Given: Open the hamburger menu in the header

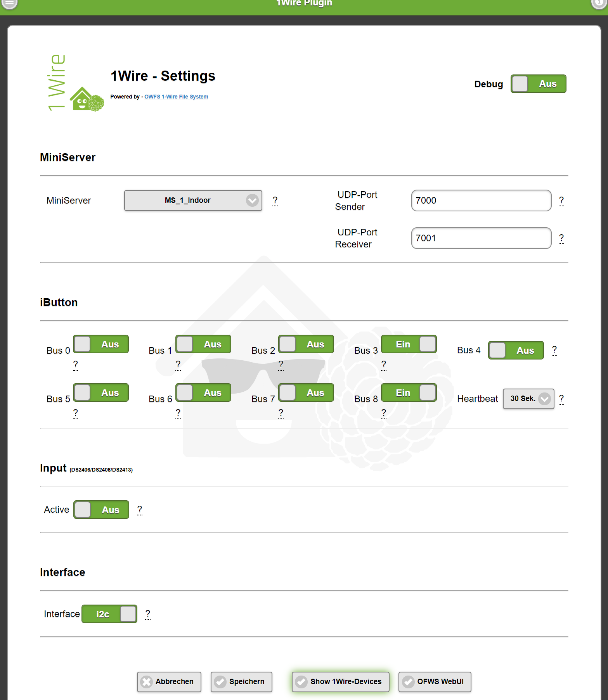Looking at the screenshot, I should (x=10, y=3).
